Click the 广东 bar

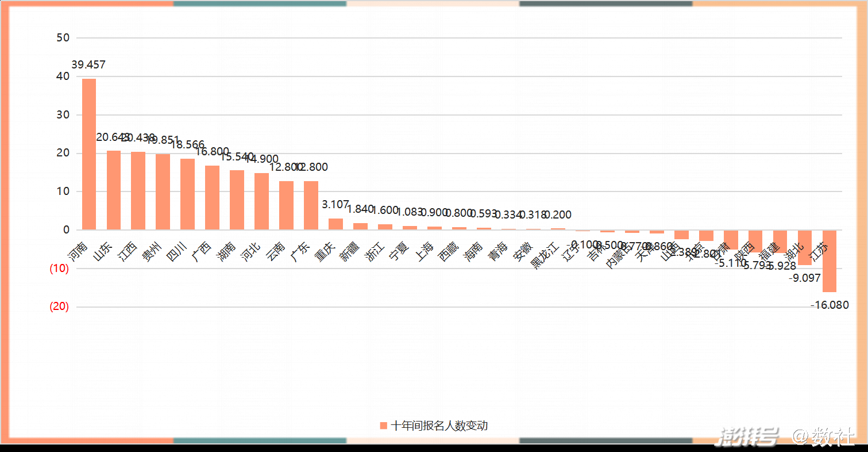pyautogui.click(x=311, y=205)
